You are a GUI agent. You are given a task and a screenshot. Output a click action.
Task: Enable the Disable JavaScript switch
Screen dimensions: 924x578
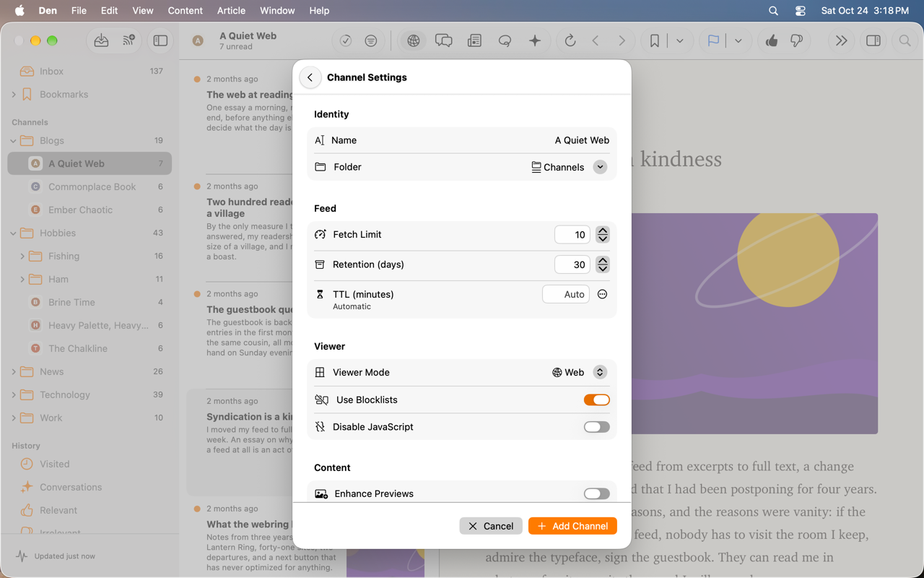(597, 427)
